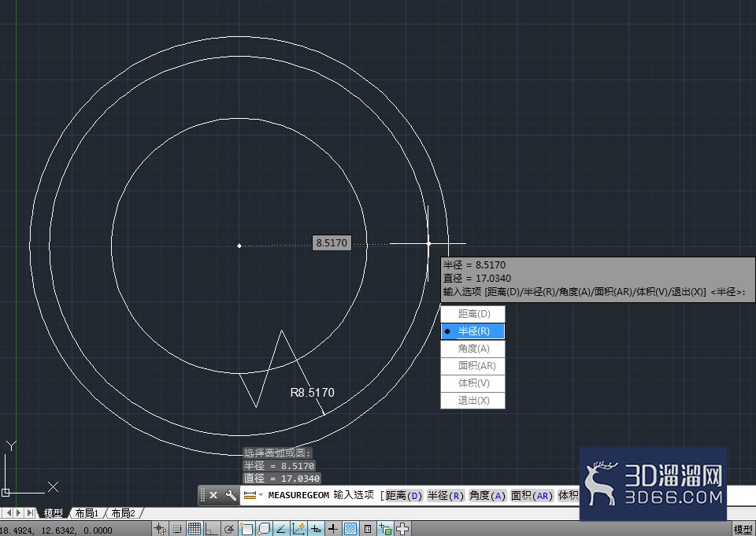Open command line customize wrench icon
The image size is (756, 536).
click(x=231, y=495)
